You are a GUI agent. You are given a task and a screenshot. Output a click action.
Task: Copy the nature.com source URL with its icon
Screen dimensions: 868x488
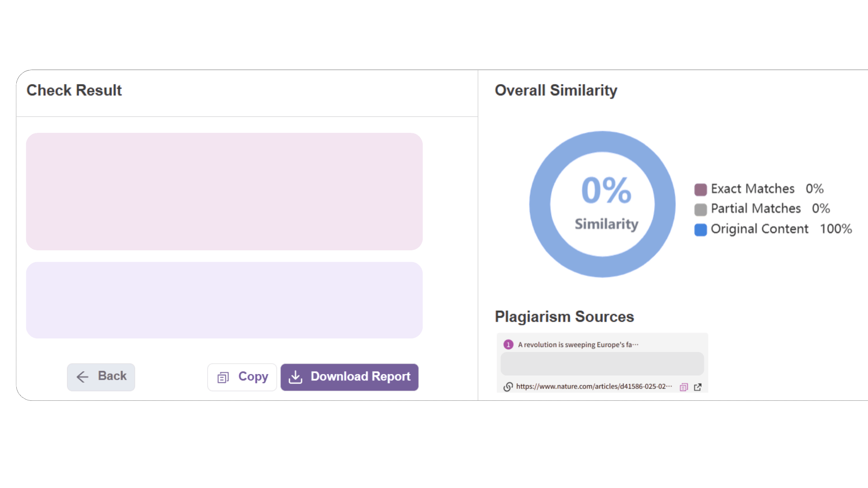pyautogui.click(x=684, y=387)
